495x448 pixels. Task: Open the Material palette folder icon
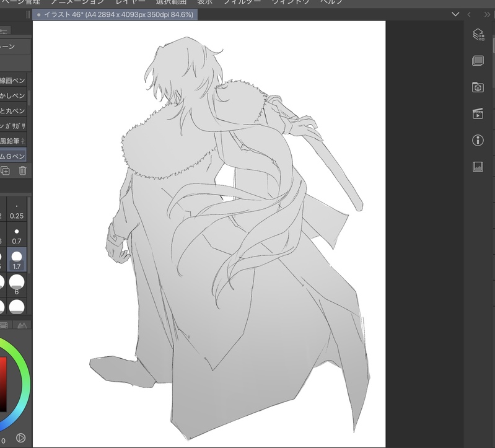coord(478,87)
